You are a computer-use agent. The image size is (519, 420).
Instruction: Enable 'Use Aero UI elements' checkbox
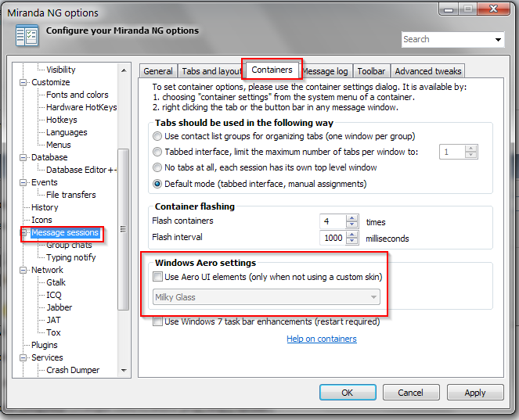157,276
